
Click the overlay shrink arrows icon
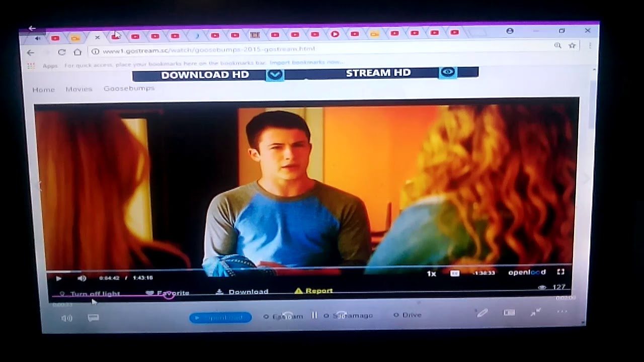pyautogui.click(x=536, y=312)
